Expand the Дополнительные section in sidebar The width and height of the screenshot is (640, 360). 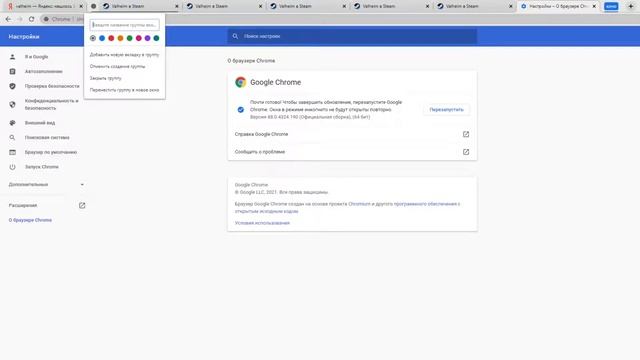point(47,184)
